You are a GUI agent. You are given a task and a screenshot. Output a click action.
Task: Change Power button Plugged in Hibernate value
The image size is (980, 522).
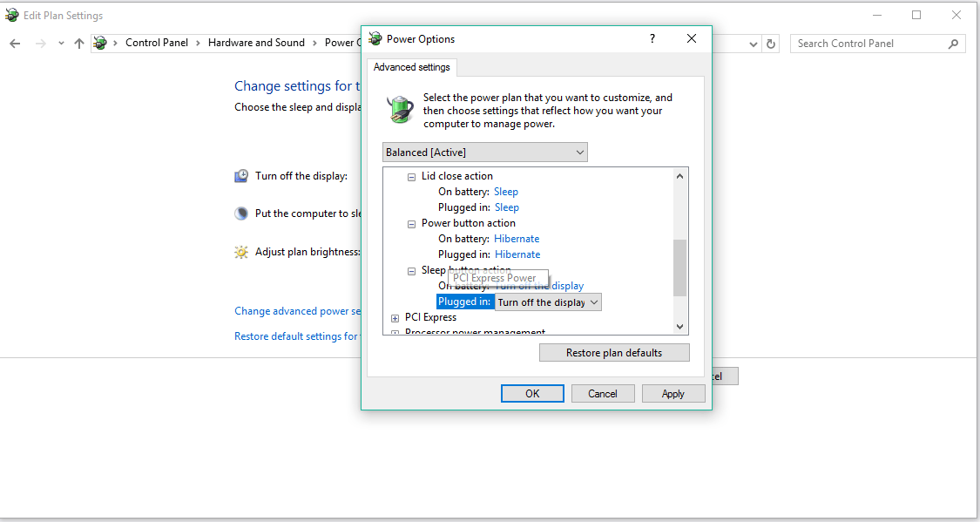[x=517, y=254]
